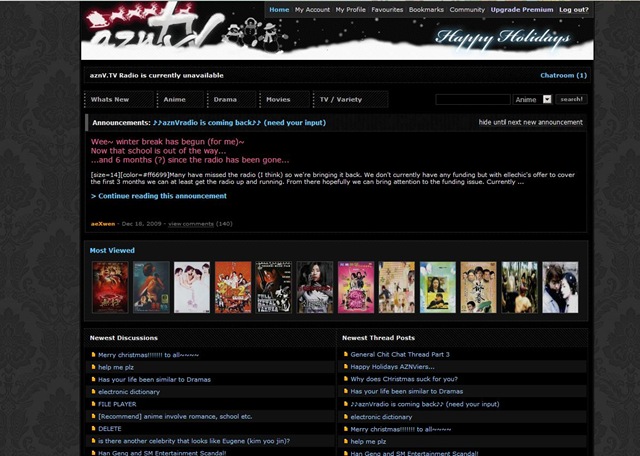This screenshot has width=640, height=456.
Task: Click the search! button
Action: (x=571, y=99)
